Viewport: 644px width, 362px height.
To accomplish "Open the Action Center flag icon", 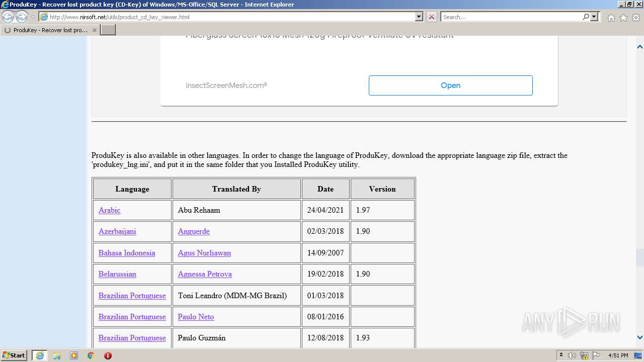I will click(596, 355).
